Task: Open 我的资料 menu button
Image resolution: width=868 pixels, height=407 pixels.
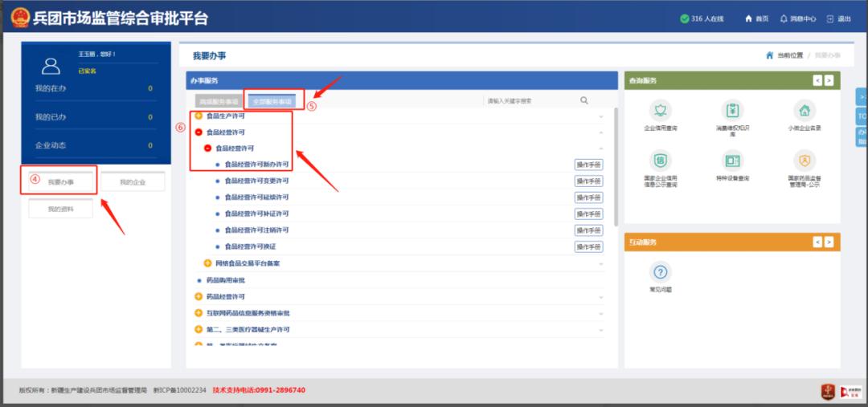Action: point(60,209)
